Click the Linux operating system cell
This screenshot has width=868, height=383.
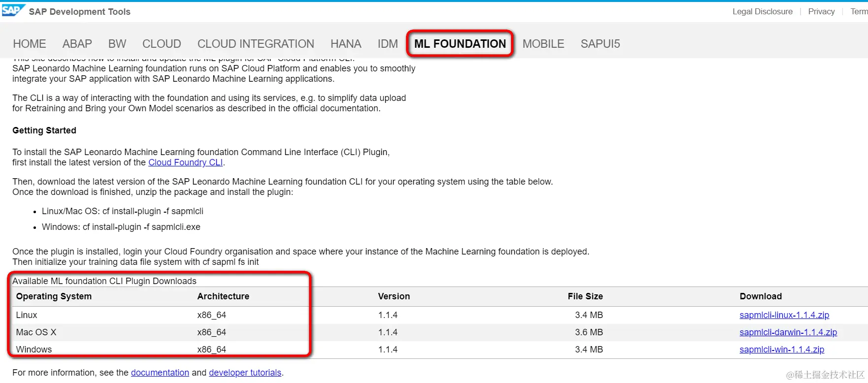(x=27, y=315)
